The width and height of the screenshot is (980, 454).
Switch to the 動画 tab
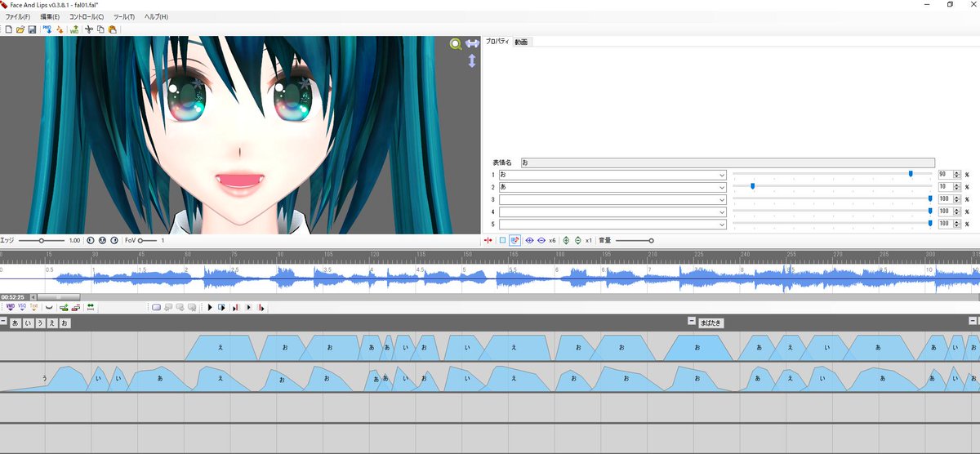pos(521,42)
